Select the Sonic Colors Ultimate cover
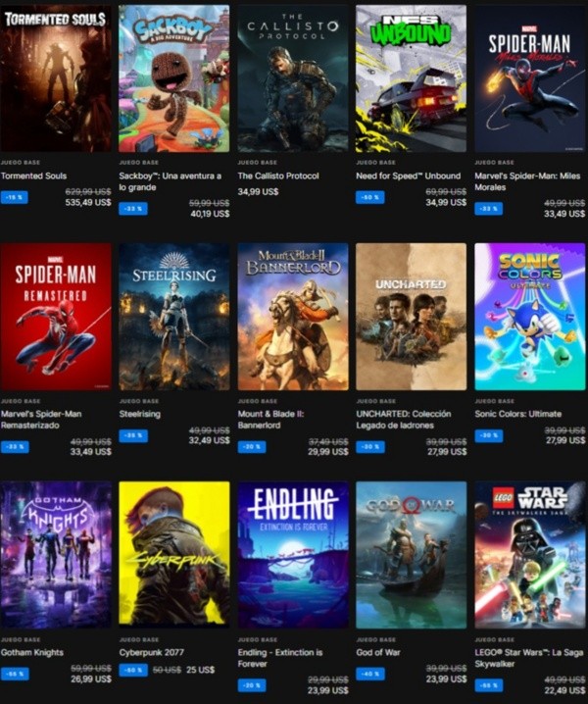This screenshot has height=704, width=588. pyautogui.click(x=530, y=317)
